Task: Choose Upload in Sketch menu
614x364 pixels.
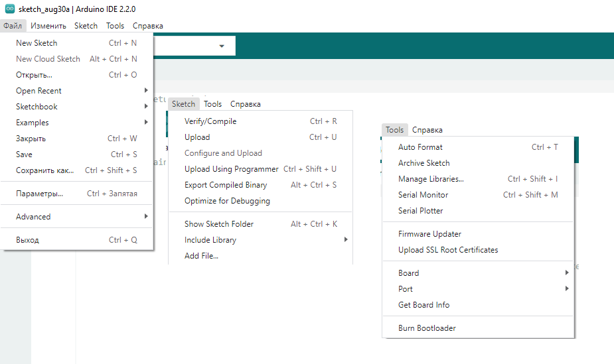Action: pyautogui.click(x=261, y=137)
